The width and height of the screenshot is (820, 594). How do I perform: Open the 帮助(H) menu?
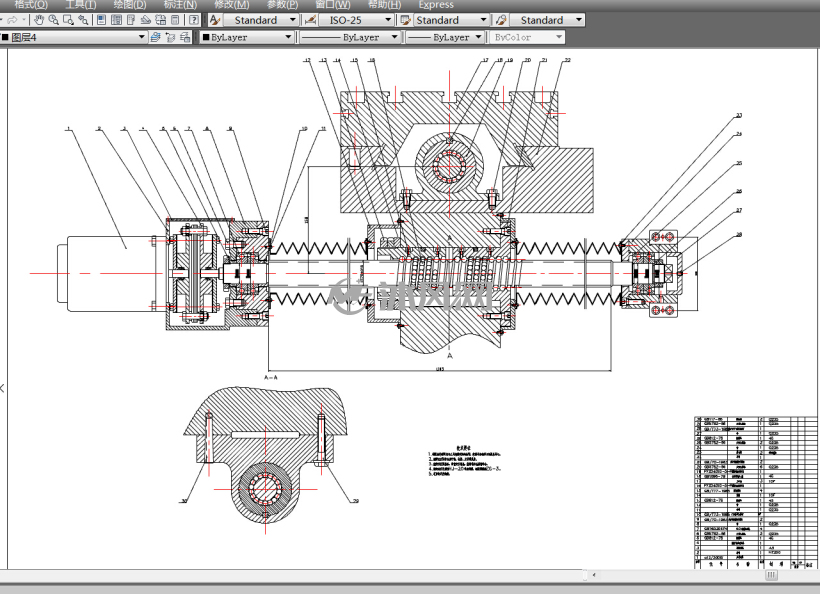click(x=384, y=5)
